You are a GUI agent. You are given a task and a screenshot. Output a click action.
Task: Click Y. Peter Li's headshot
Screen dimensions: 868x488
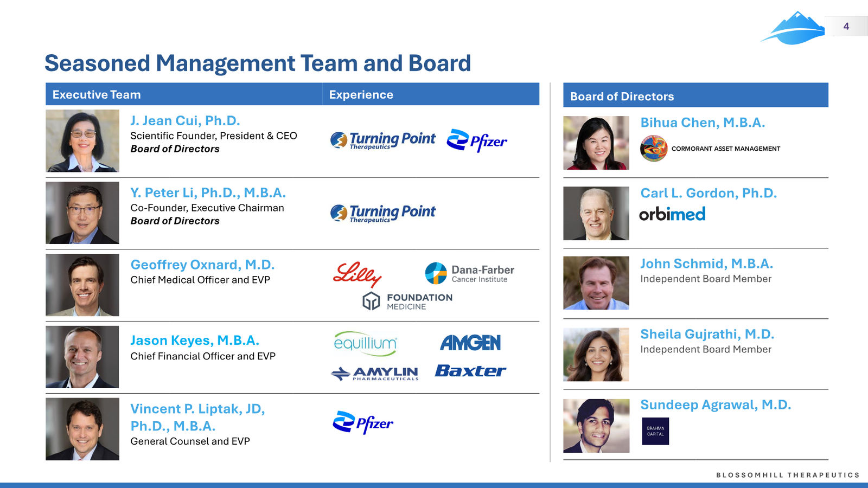(x=82, y=213)
